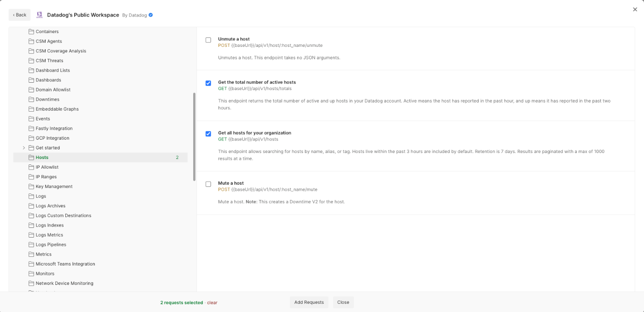Select Logs Metrics folder

point(100,235)
